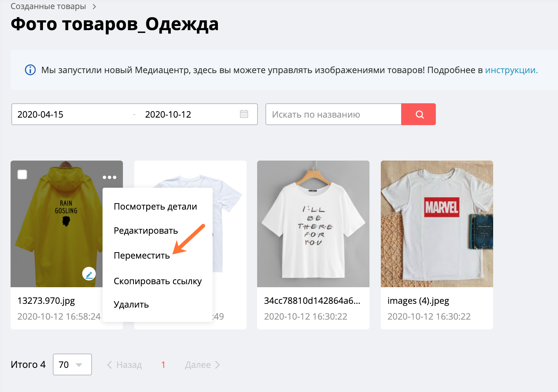Go to Созданные товары breadcrumb
Viewport: 558px width, 392px height.
(x=48, y=6)
